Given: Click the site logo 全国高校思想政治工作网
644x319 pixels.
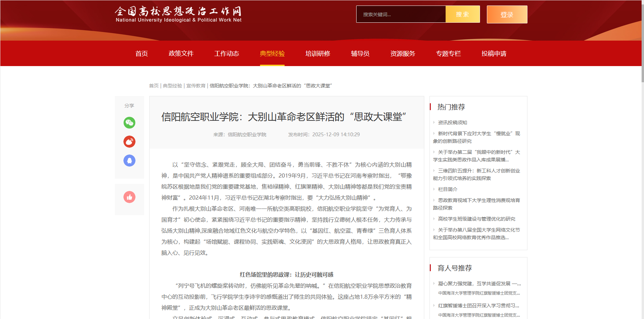Looking at the screenshot, I should click(178, 14).
